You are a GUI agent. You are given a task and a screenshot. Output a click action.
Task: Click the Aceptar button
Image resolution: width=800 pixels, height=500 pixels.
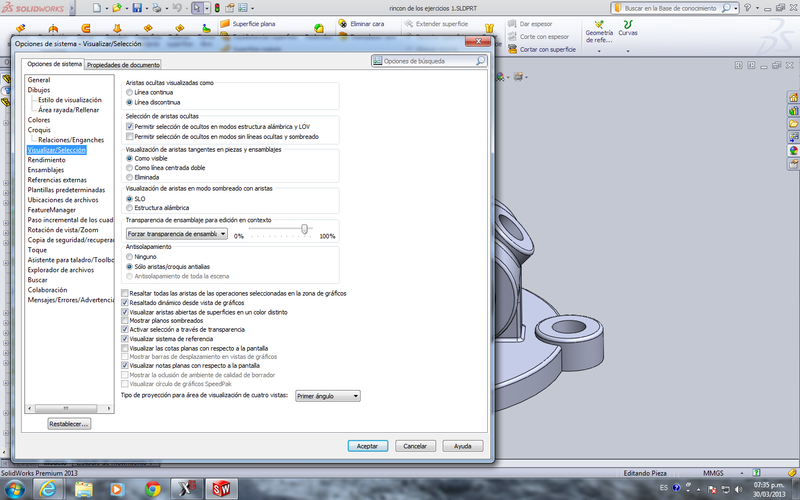click(x=368, y=446)
